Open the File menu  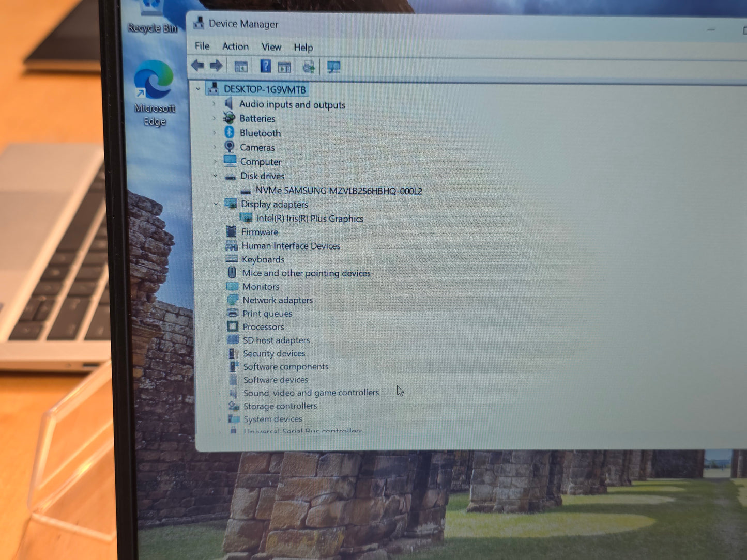[202, 45]
